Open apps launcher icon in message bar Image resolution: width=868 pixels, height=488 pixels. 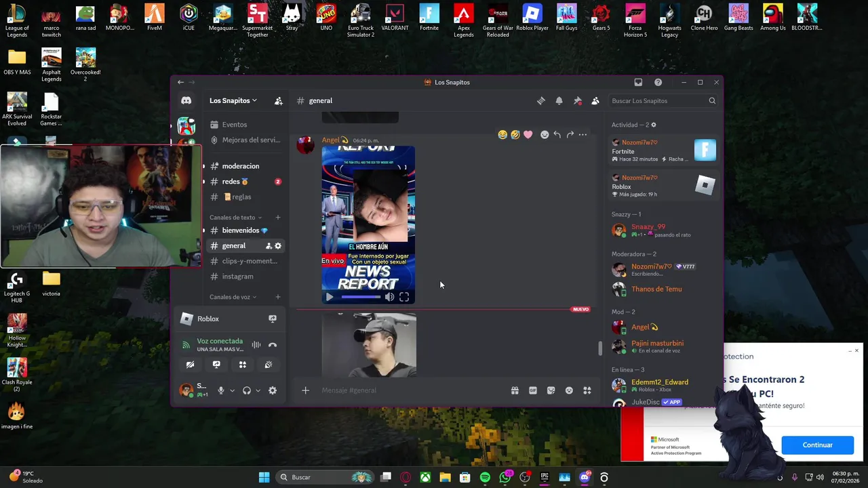587,390
